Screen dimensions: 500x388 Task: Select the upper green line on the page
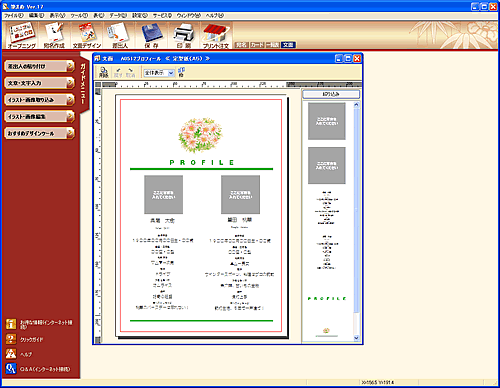click(x=201, y=169)
